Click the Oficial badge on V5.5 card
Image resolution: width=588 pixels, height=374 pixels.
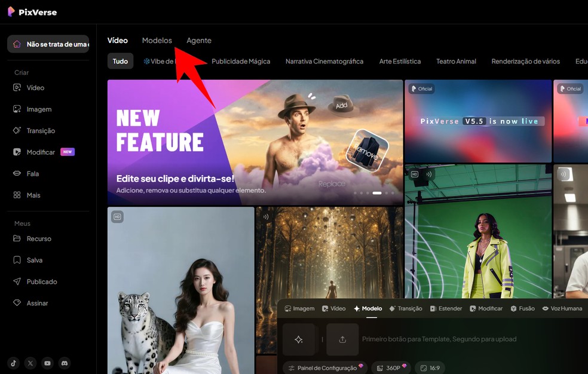(x=422, y=89)
